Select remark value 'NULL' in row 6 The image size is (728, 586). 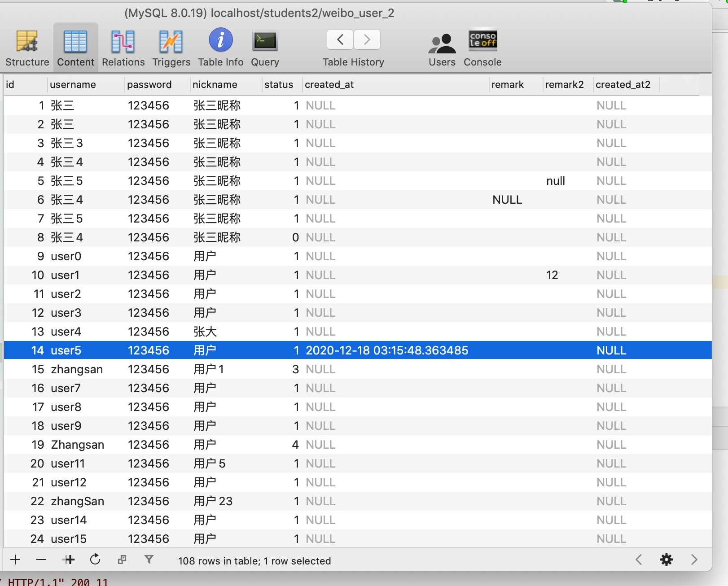pos(507,200)
